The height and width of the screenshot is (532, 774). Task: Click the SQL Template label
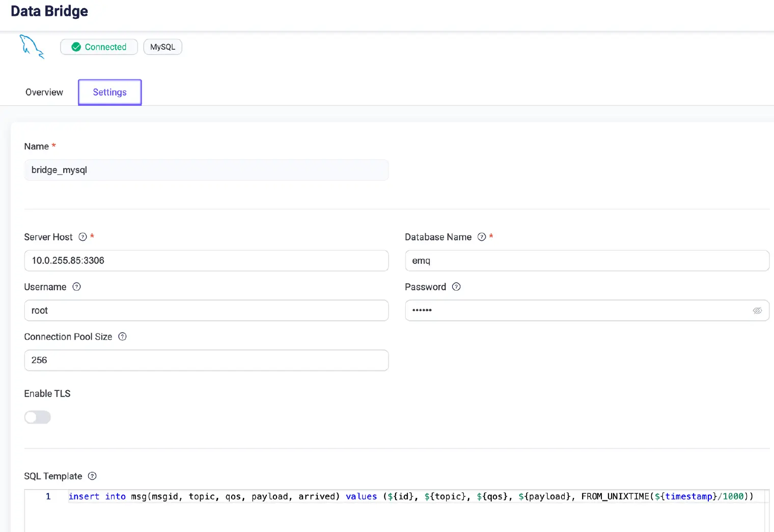53,476
